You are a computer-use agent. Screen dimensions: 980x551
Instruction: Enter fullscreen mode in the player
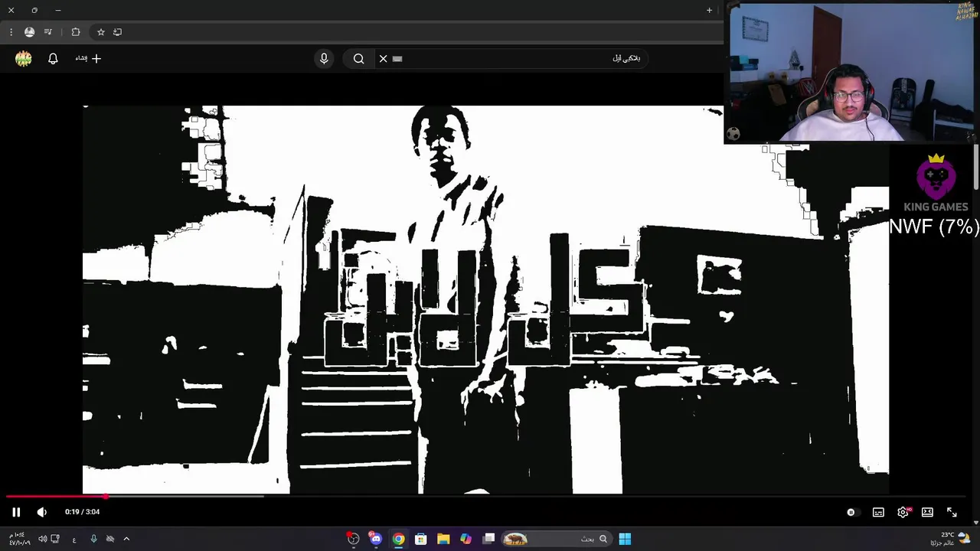(952, 512)
